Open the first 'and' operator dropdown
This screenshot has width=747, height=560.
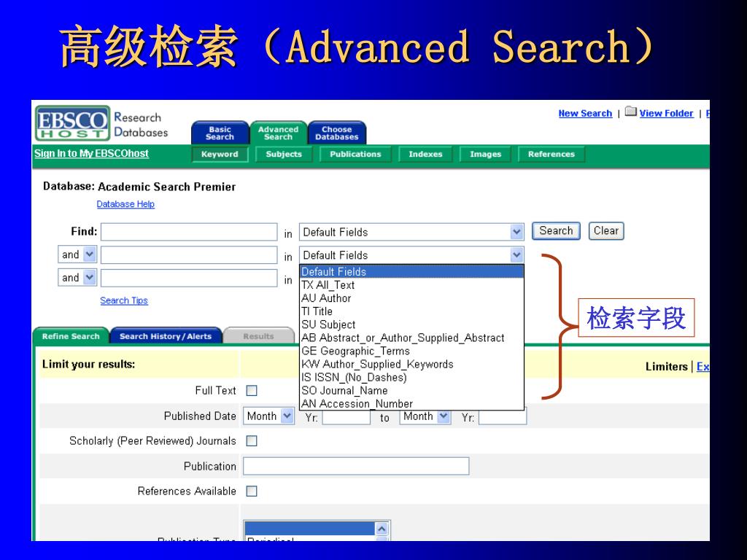tap(77, 254)
